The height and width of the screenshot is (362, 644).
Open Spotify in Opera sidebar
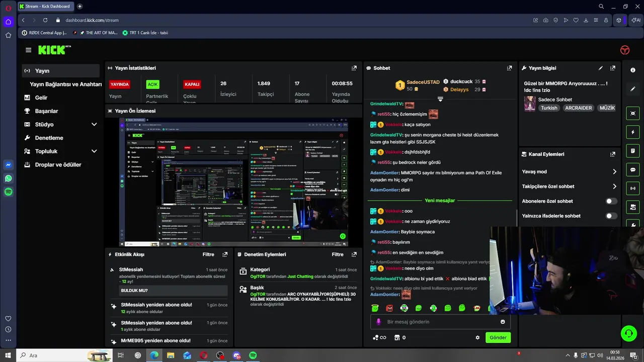pyautogui.click(x=8, y=192)
